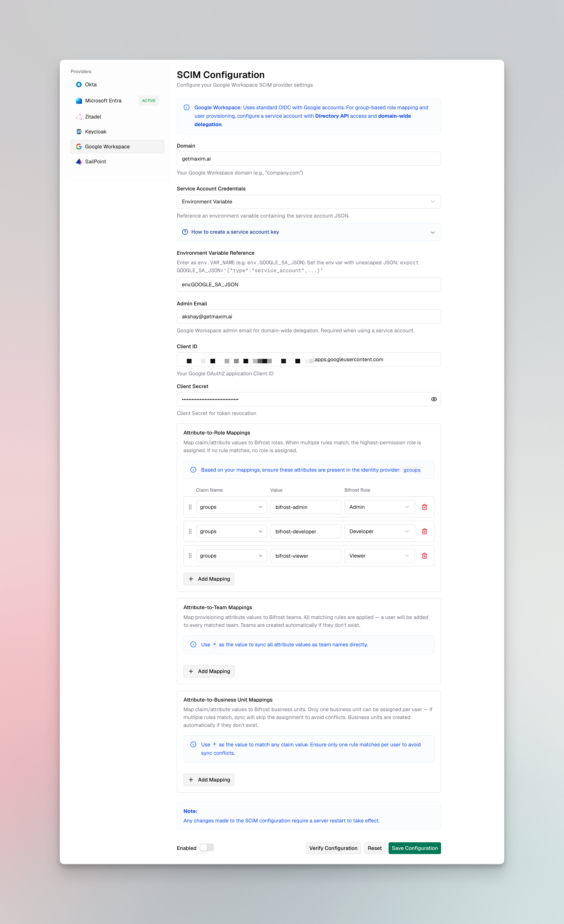Add Mapping under Attribute-to-Team Mappings
This screenshot has width=564, height=924.
pyautogui.click(x=209, y=671)
